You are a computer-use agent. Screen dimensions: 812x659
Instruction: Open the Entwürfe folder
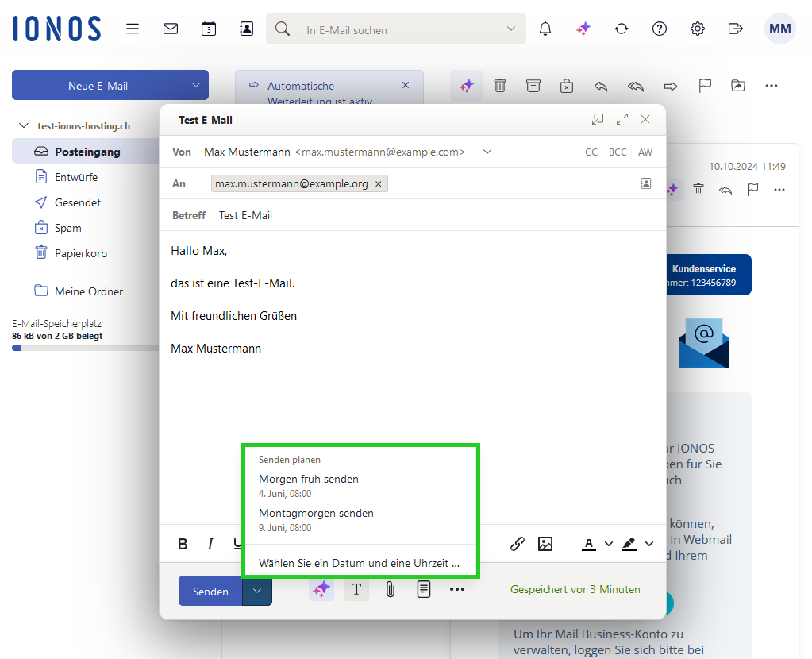[76, 177]
